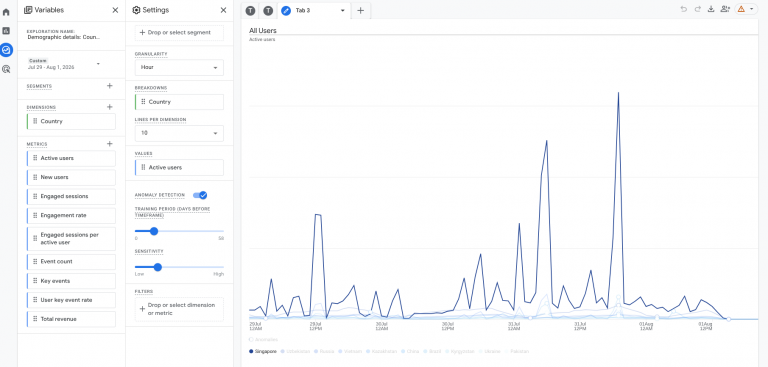The width and height of the screenshot is (768, 367).
Task: Switch to the first T tab
Action: pos(250,10)
